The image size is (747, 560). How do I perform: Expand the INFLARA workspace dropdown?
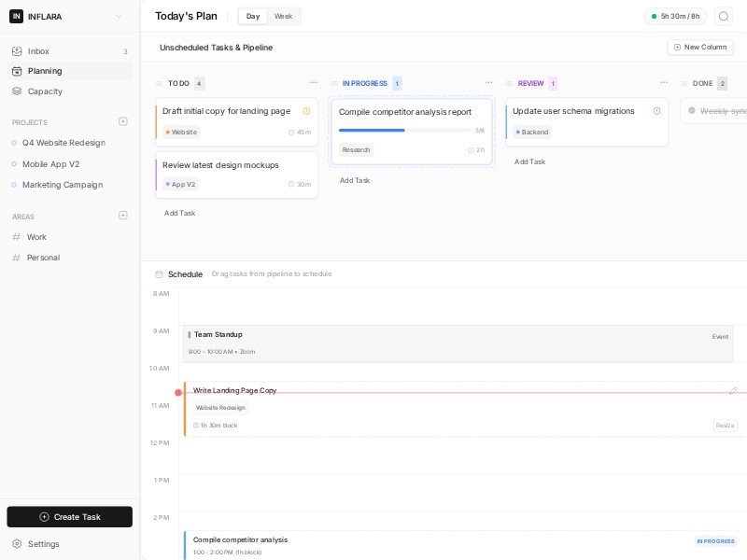pos(119,16)
